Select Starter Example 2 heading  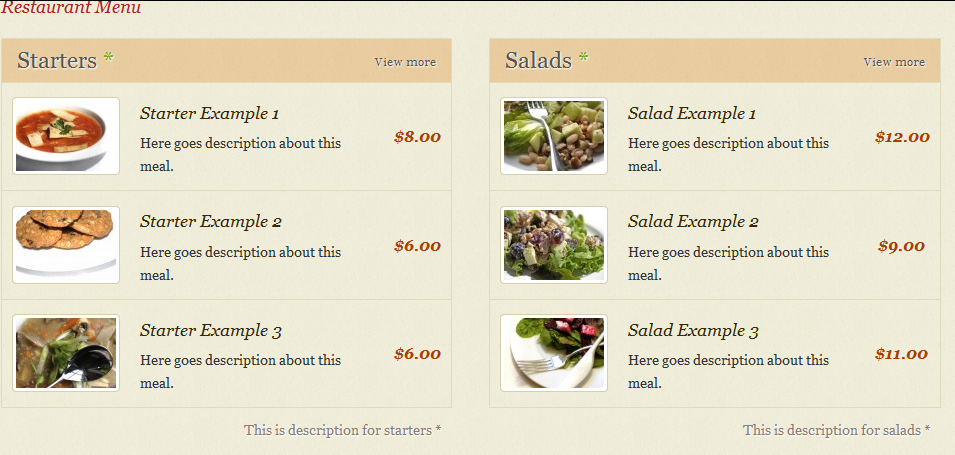point(211,222)
